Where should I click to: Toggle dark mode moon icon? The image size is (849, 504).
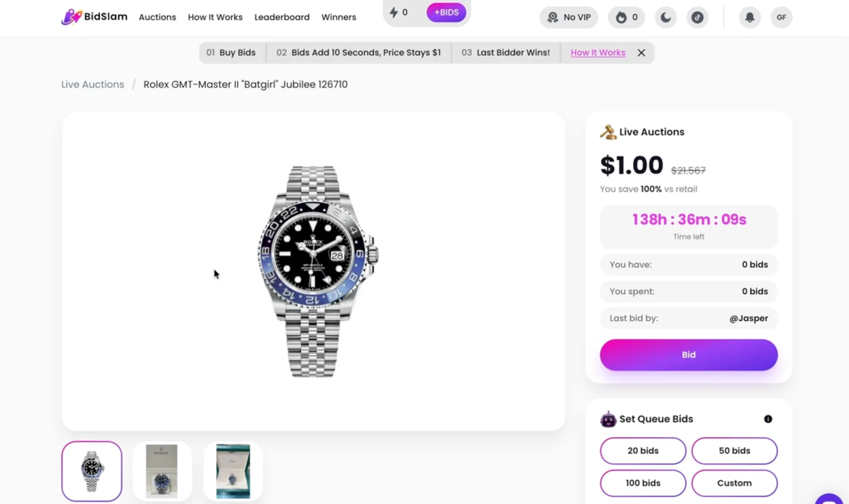(x=665, y=17)
